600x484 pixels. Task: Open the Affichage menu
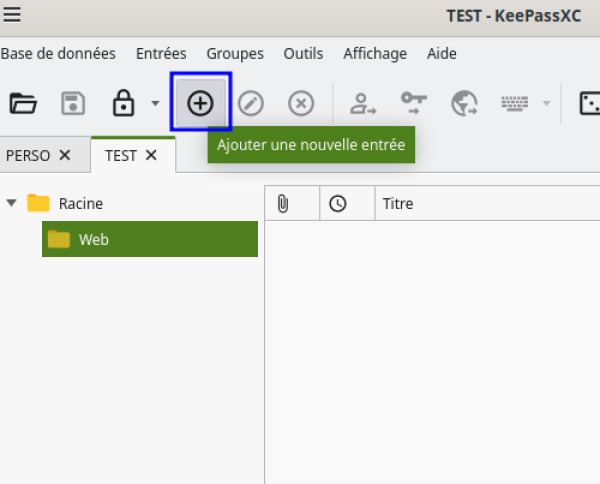(375, 54)
